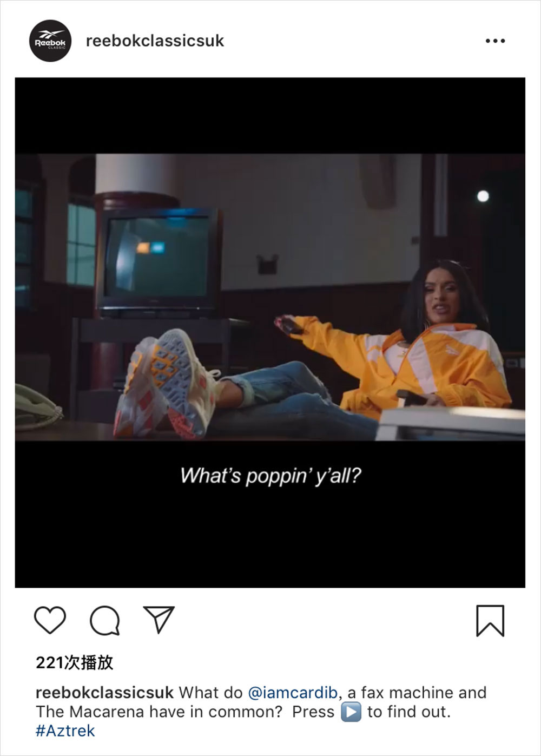Share the post with the paper plane icon
Image resolution: width=541 pixels, height=756 pixels.
[x=159, y=619]
